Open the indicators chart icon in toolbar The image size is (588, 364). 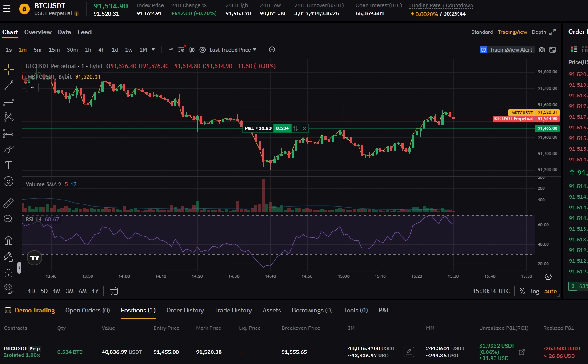click(x=171, y=50)
